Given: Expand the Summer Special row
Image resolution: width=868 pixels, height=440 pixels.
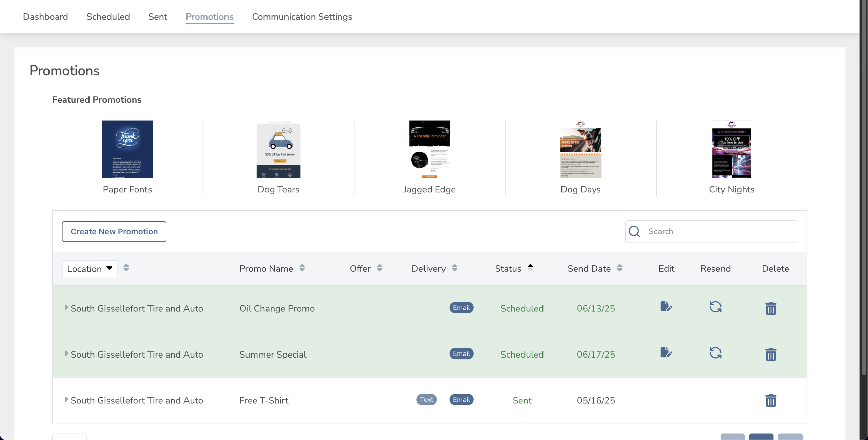Looking at the screenshot, I should [67, 353].
